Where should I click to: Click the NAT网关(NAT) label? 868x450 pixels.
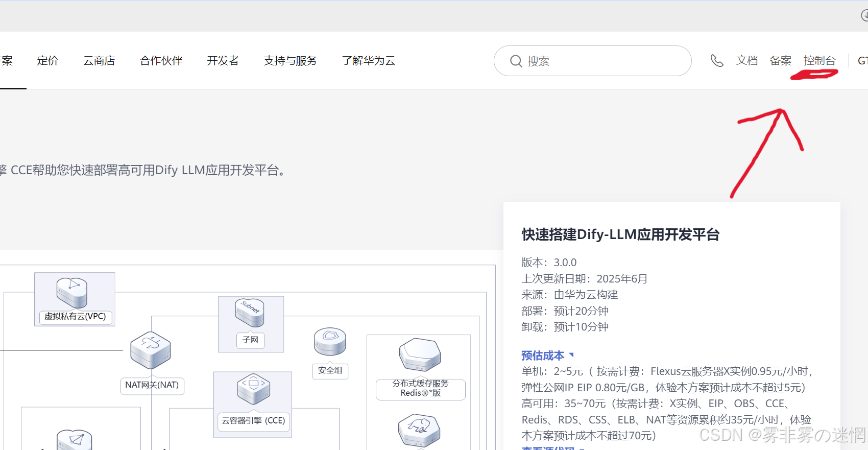(152, 385)
